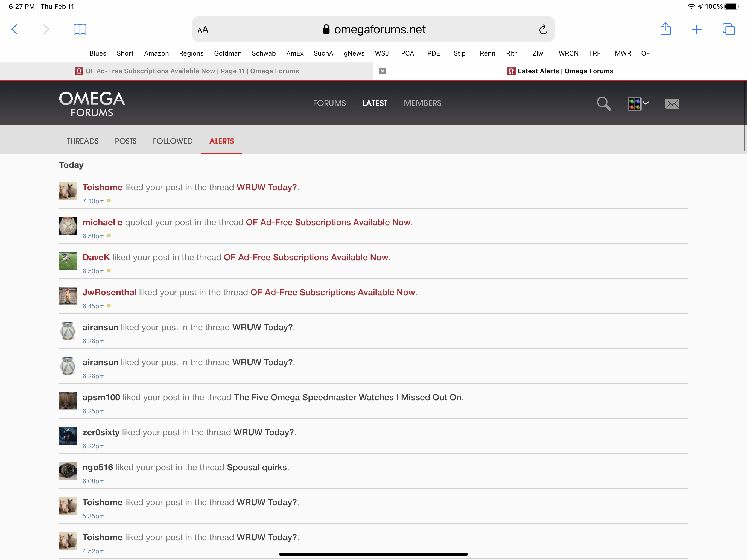Image resolution: width=747 pixels, height=560 pixels.
Task: Open the WSJ bookmark in favorites bar
Action: coord(382,53)
